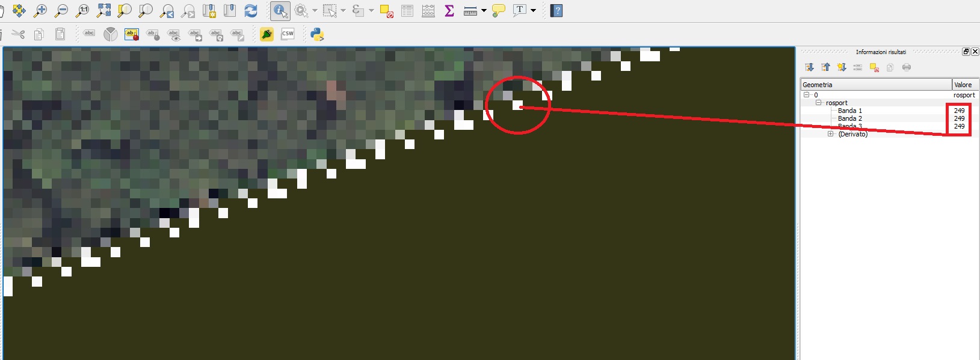Click the Geometria column header

coord(876,85)
